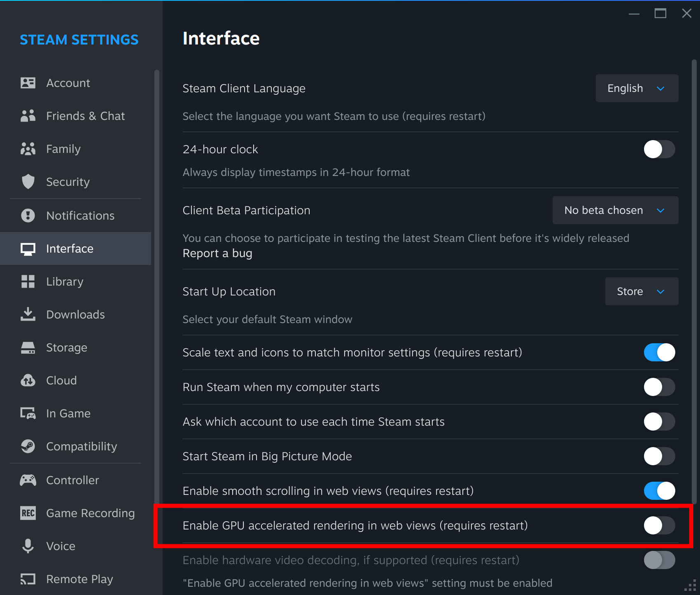Click 'Always display timestamps in 24-hour format'
This screenshot has height=595, width=700.
click(296, 172)
